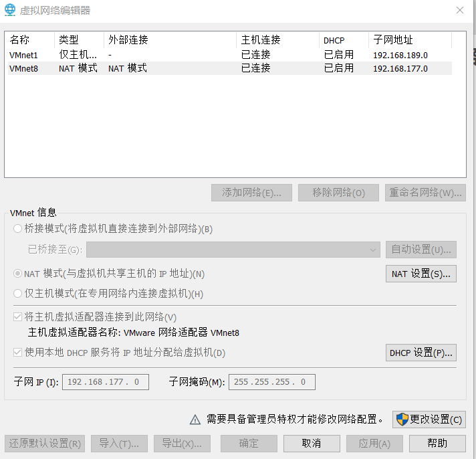Click the 重命名网络(W) button
Screen dimensions: 476x459
click(x=425, y=193)
